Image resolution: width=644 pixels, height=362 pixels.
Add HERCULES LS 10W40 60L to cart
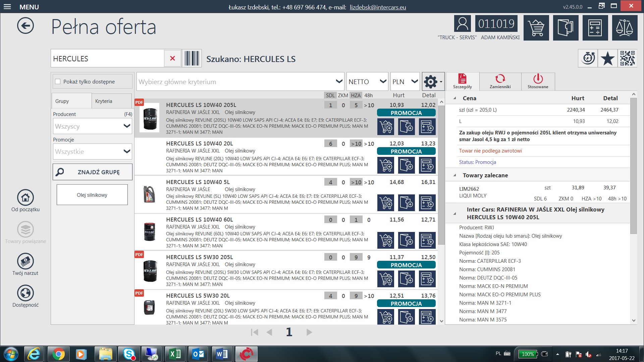click(x=386, y=240)
